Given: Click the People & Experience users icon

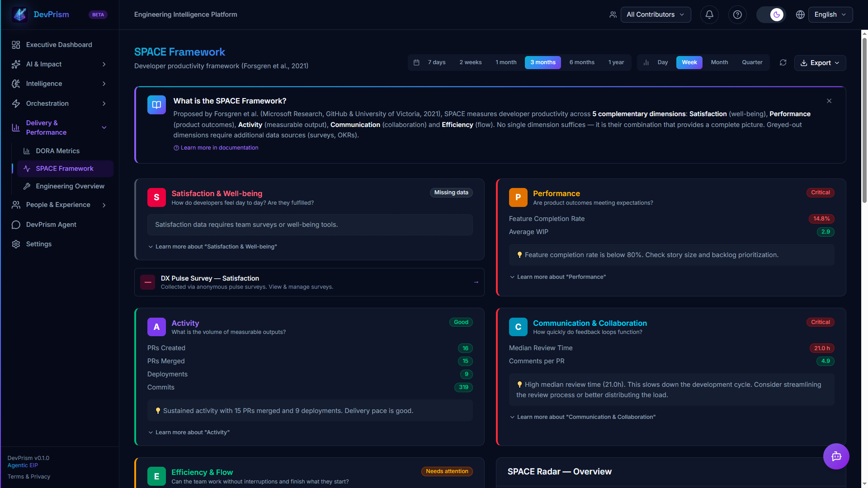Looking at the screenshot, I should tap(16, 205).
